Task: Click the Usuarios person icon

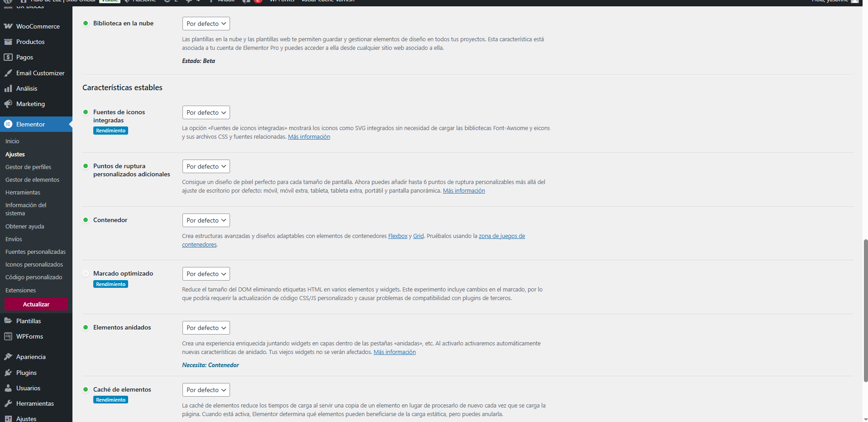Action: pos(8,388)
